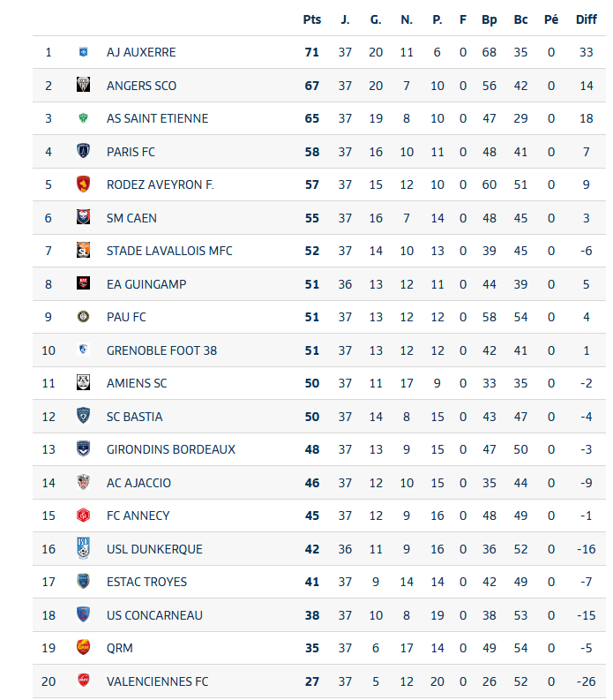Image resolution: width=613 pixels, height=700 pixels.
Task: Select the Amiens SC team name
Action: pyautogui.click(x=137, y=383)
